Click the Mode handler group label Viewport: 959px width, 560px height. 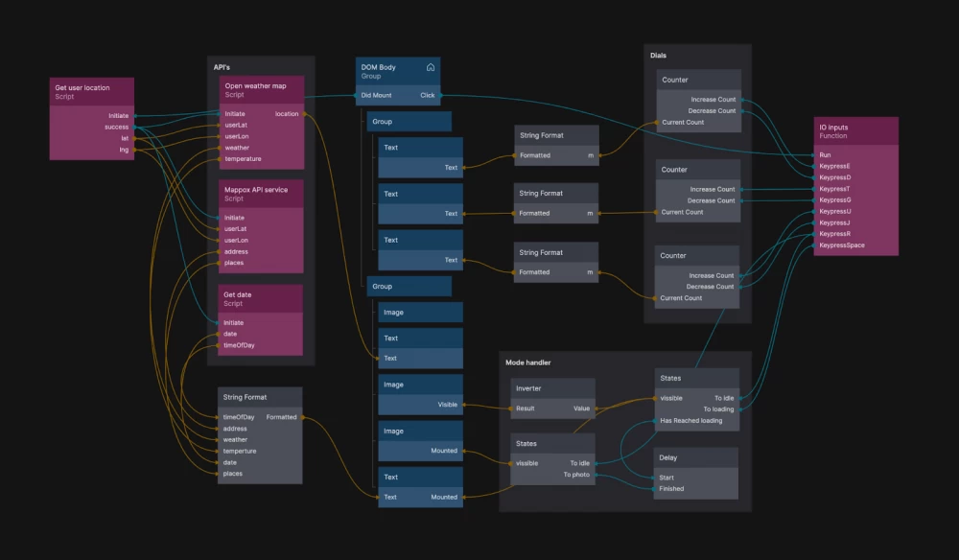click(527, 362)
